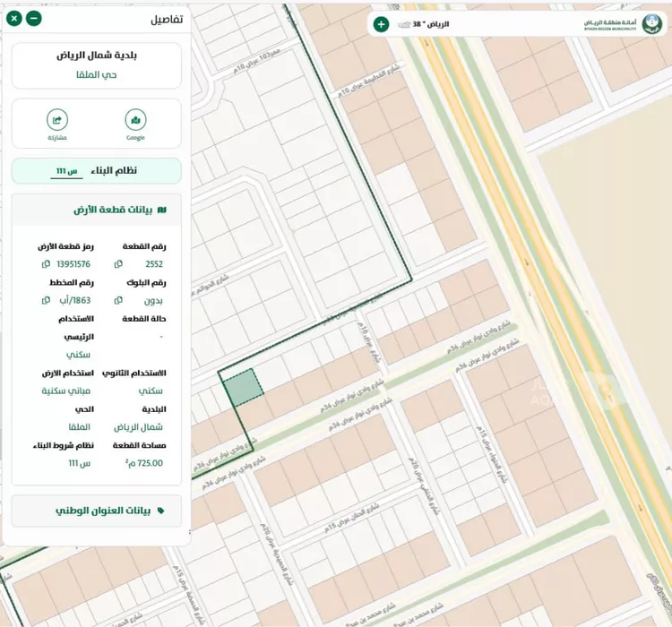This screenshot has width=672, height=627.
Task: Copy the plan number 1863/أب
Action: 46,300
